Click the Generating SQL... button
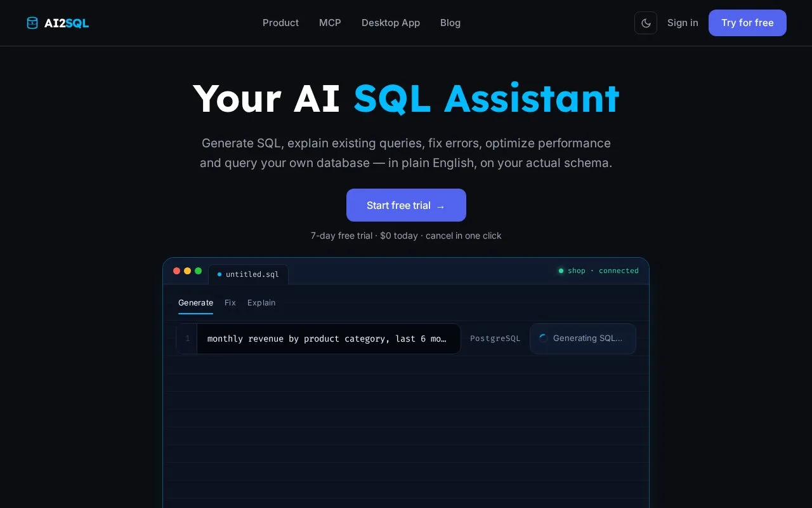Viewport: 812px width, 508px height. (583, 338)
